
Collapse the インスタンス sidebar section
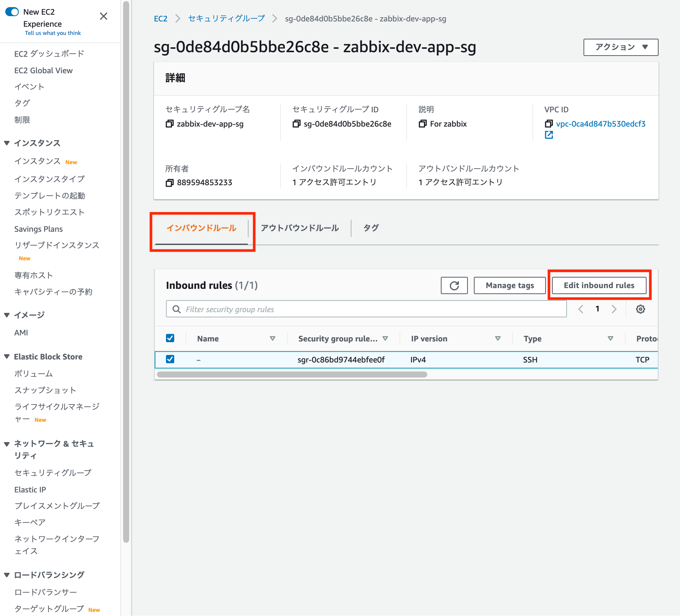7,143
